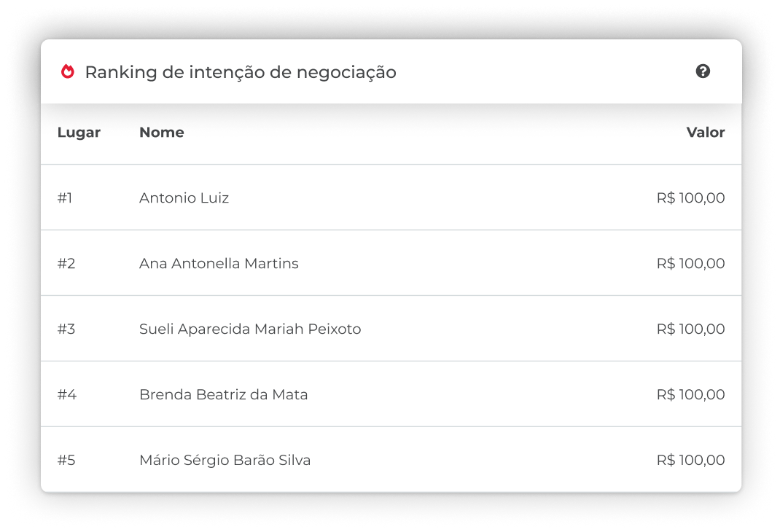Click the R$ 100,00 value for Brenda Beatriz
The height and width of the screenshot is (532, 780).
click(x=690, y=395)
